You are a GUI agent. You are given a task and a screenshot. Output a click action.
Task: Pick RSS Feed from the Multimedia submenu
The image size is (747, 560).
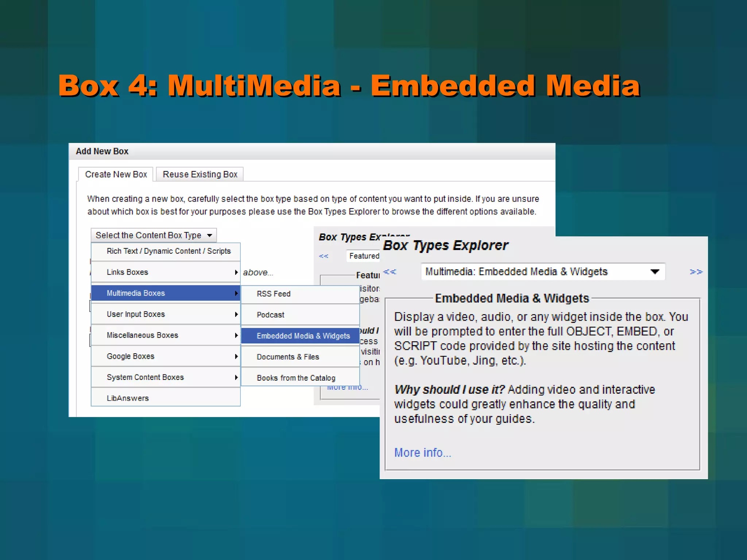(x=300, y=294)
